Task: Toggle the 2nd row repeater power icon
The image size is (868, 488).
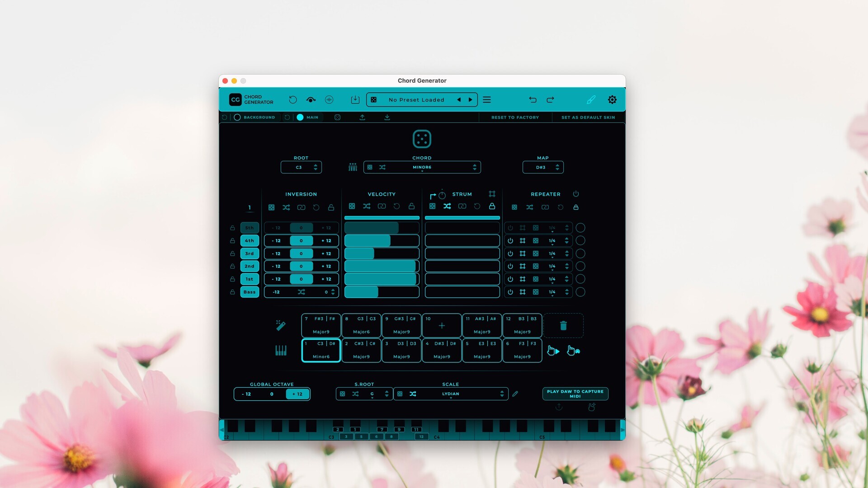Action: [x=510, y=266]
